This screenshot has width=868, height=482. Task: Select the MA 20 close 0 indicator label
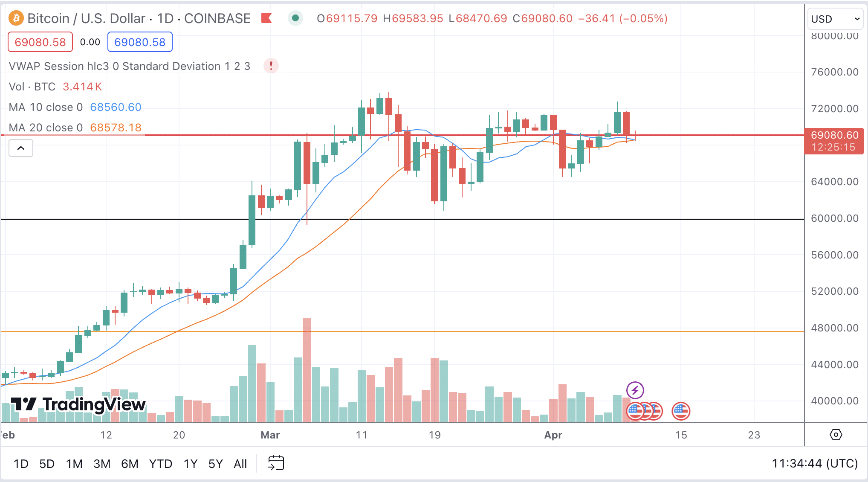(x=46, y=128)
